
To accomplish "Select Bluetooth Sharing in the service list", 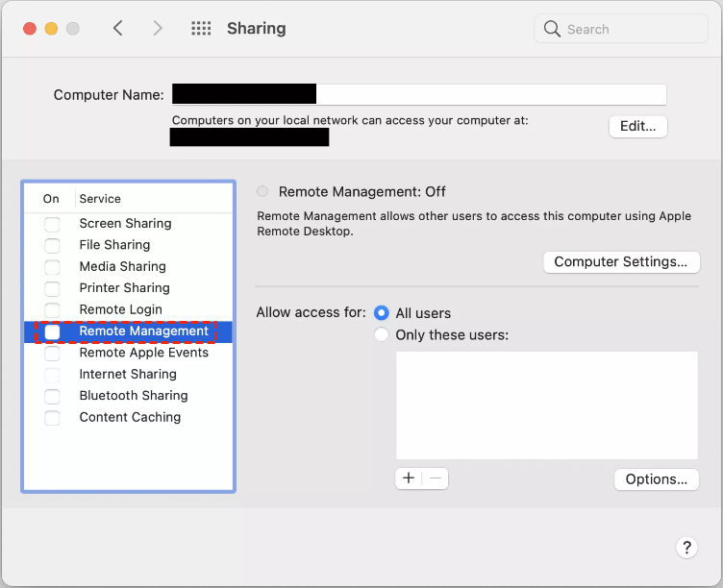I will tap(133, 396).
